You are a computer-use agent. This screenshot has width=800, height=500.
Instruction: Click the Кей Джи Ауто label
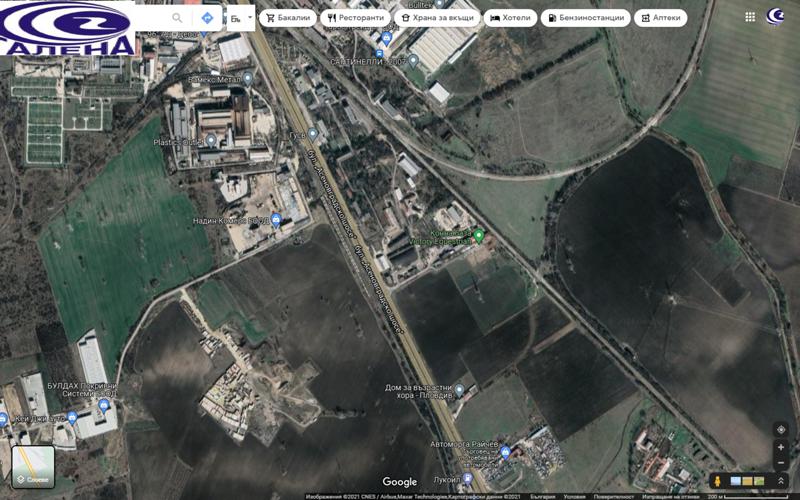point(39,419)
